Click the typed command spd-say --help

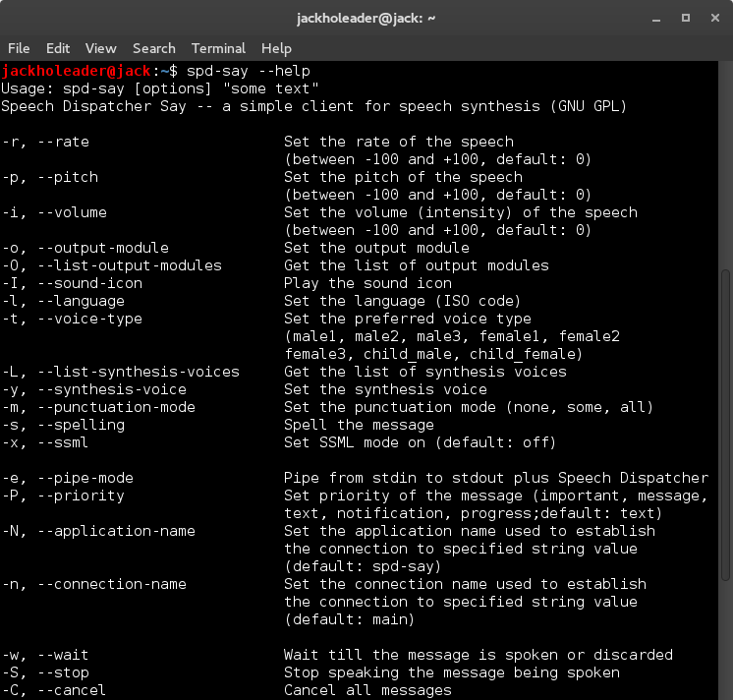249,71
